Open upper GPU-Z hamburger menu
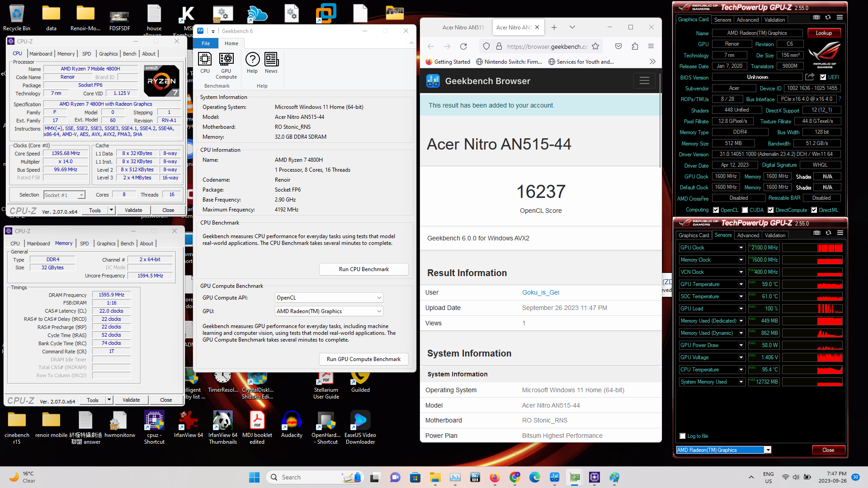This screenshot has width=868, height=488. pyautogui.click(x=840, y=18)
